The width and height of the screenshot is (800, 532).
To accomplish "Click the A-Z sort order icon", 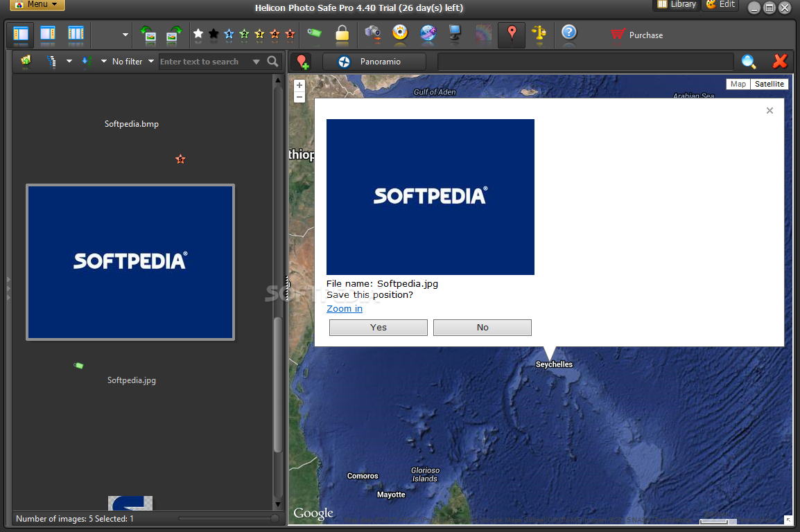I will coord(87,61).
